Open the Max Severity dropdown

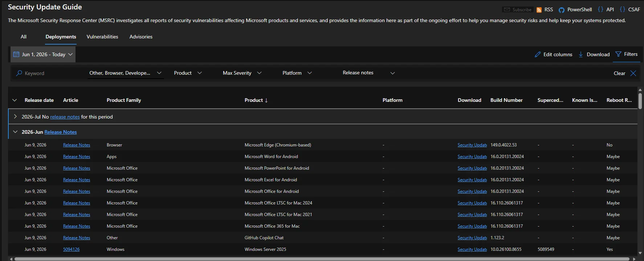pyautogui.click(x=242, y=73)
